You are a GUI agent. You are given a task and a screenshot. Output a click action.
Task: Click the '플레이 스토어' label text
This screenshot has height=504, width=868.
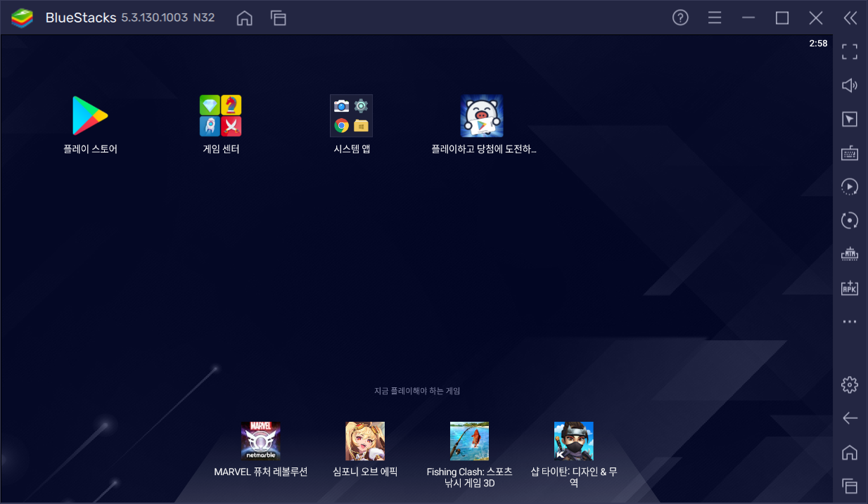click(x=90, y=149)
